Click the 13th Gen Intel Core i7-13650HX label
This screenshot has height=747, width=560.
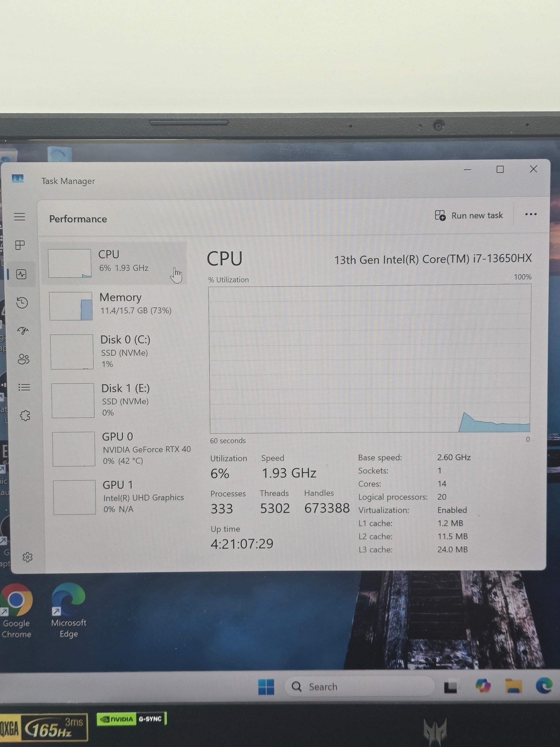(433, 259)
